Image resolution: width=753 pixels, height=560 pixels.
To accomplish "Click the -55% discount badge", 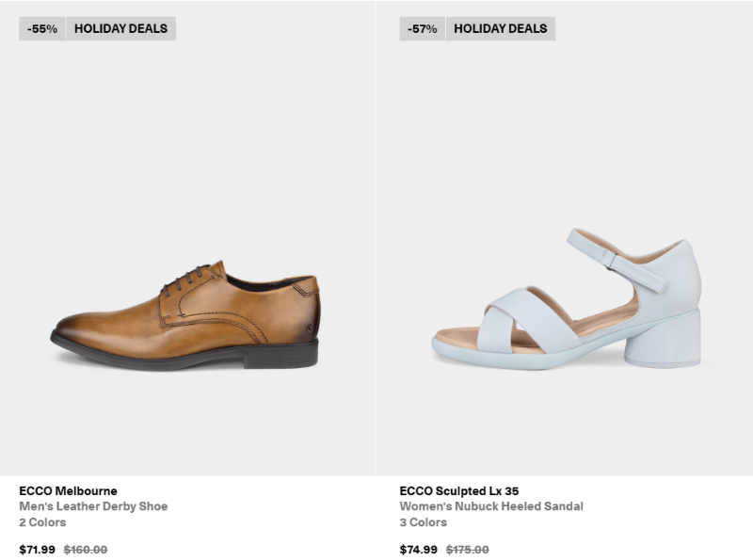I will coord(42,29).
